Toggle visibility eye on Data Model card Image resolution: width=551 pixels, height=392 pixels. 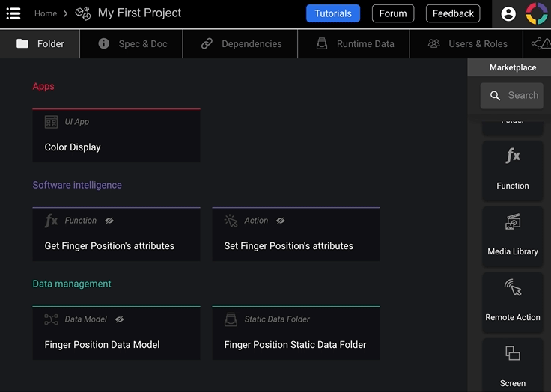[x=120, y=319]
